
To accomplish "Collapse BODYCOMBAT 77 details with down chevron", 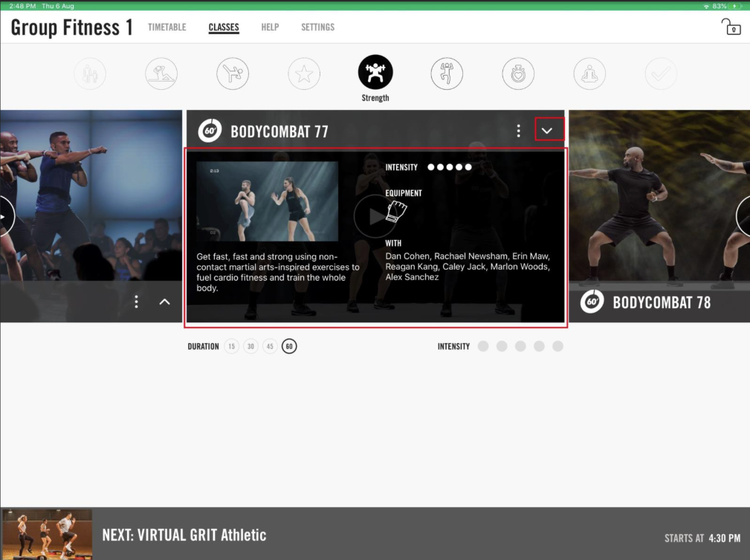I will tap(547, 131).
